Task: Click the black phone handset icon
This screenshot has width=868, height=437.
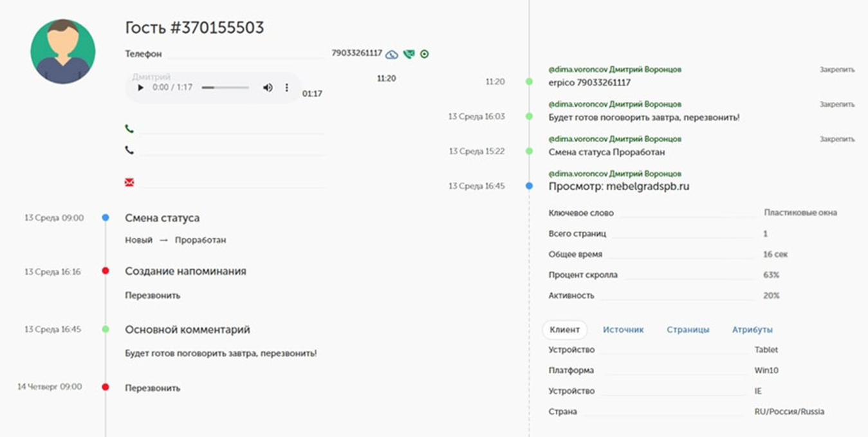Action: click(129, 150)
